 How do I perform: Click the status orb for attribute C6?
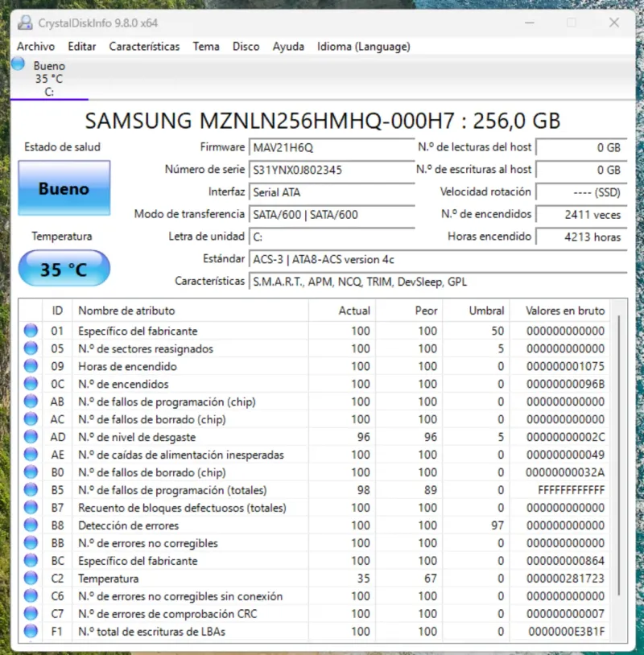point(31,595)
